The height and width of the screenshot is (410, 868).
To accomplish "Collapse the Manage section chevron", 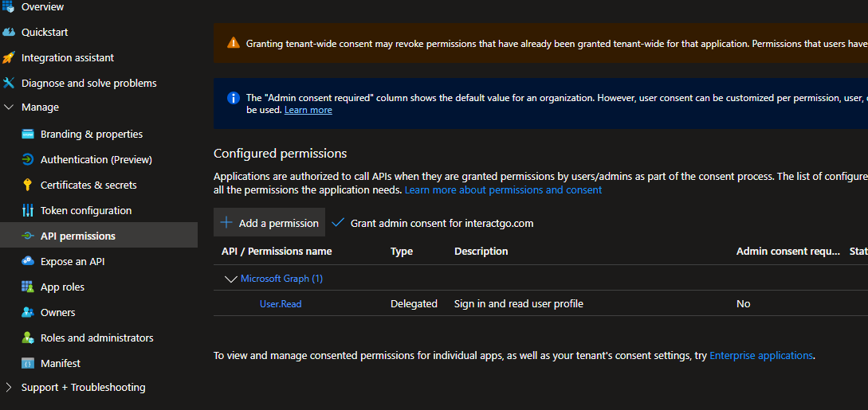I will coord(9,107).
